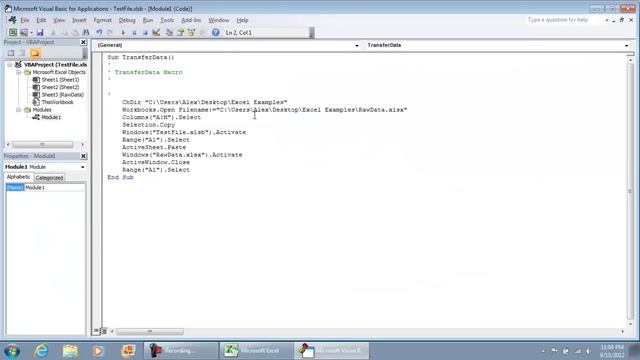Collapse the Modules folder expander
Viewport: 640px width, 360px height.
point(18,110)
